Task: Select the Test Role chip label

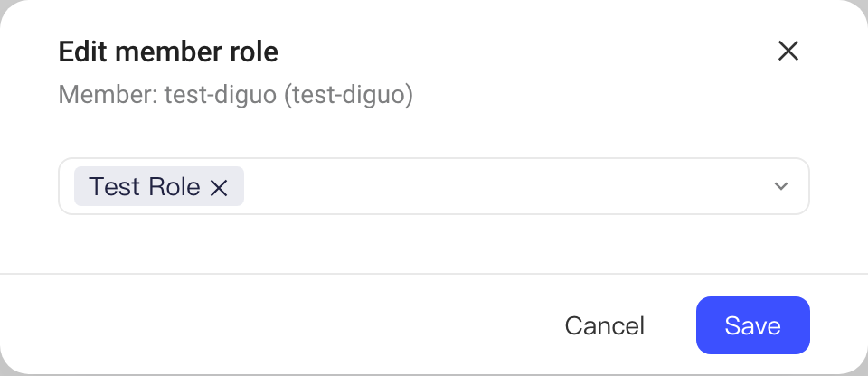Action: pyautogui.click(x=144, y=186)
